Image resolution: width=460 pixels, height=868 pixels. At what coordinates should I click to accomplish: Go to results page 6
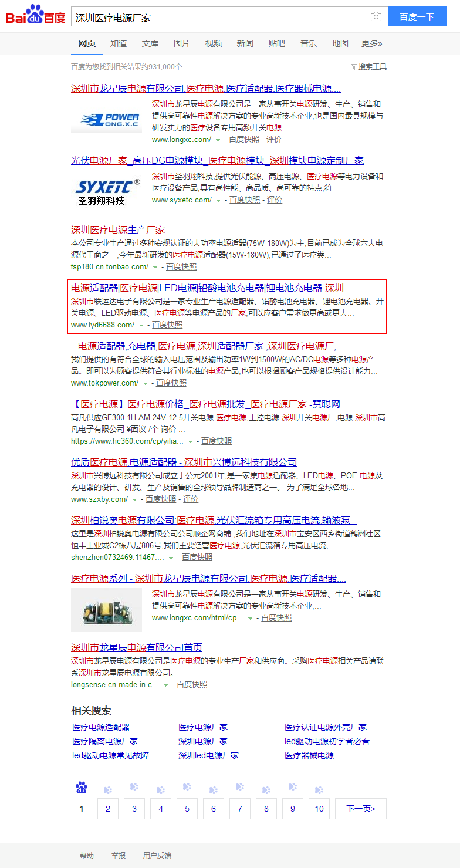click(x=214, y=809)
